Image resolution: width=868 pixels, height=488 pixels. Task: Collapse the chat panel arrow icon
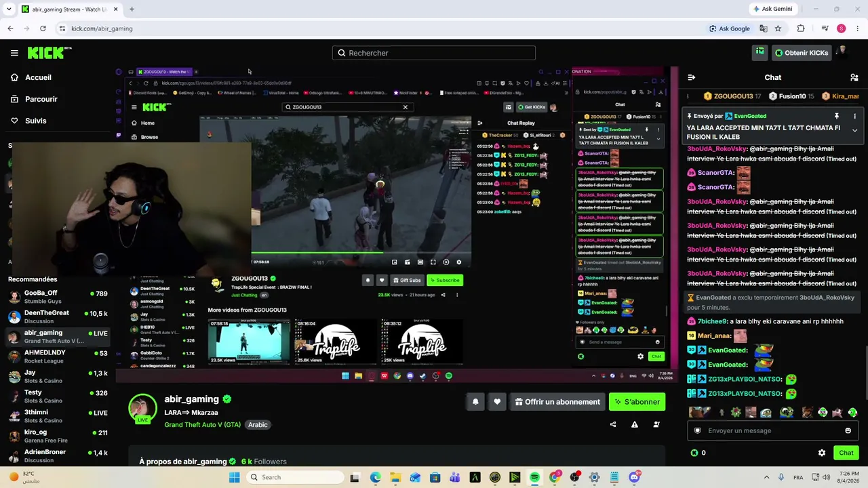(691, 78)
